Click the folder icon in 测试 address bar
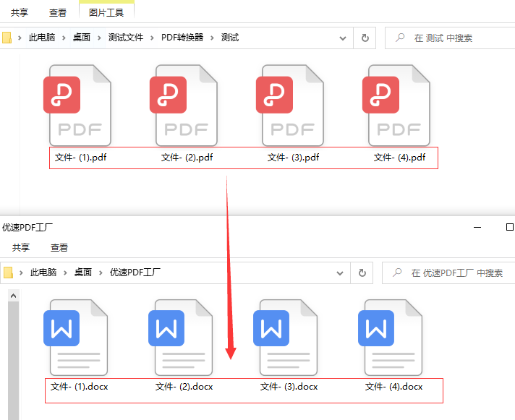The width and height of the screenshot is (515, 420). [7, 38]
